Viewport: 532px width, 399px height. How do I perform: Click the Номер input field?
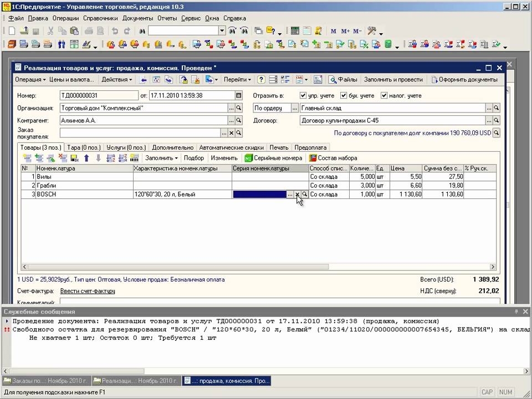[x=98, y=95]
